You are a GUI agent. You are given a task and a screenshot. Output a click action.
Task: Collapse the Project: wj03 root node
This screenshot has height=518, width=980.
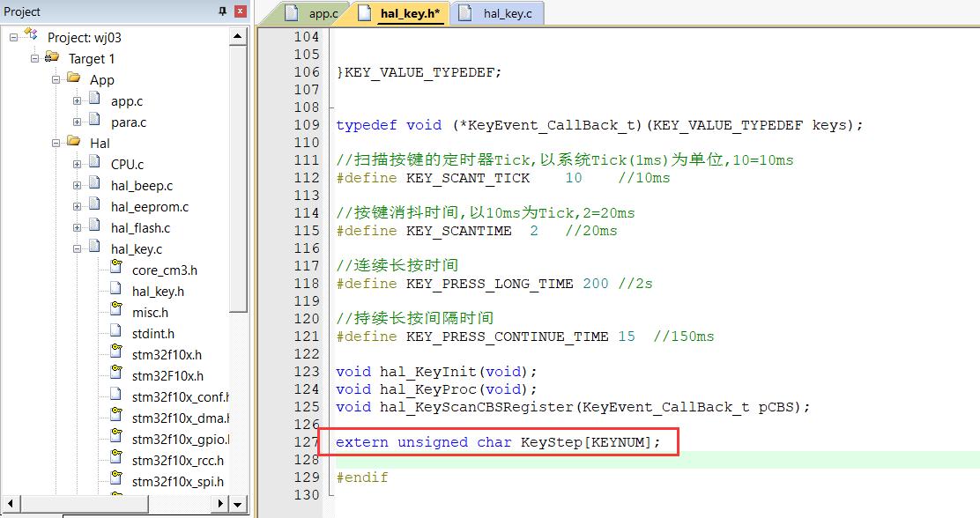pos(13,38)
